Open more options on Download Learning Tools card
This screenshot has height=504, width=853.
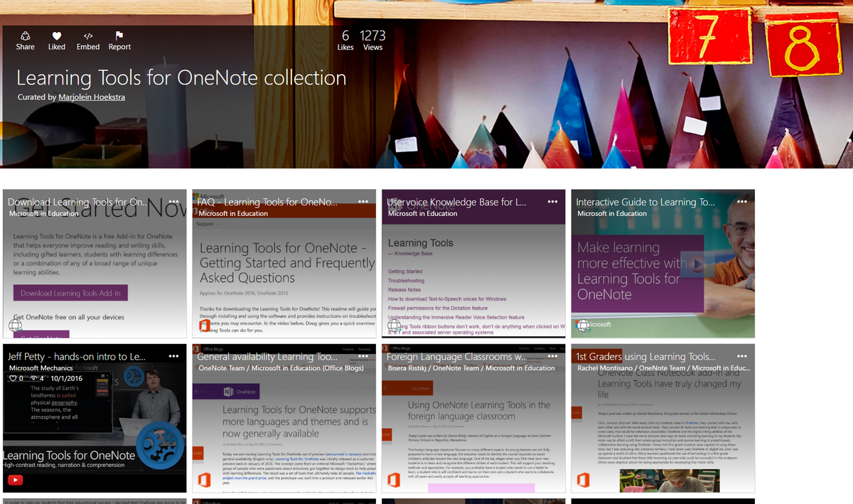pyautogui.click(x=173, y=202)
